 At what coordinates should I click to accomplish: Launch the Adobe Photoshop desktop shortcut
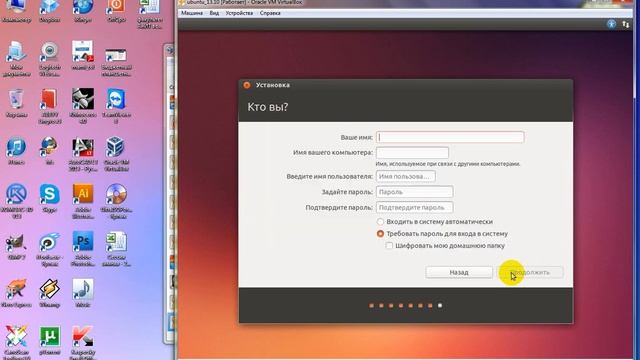(83, 249)
